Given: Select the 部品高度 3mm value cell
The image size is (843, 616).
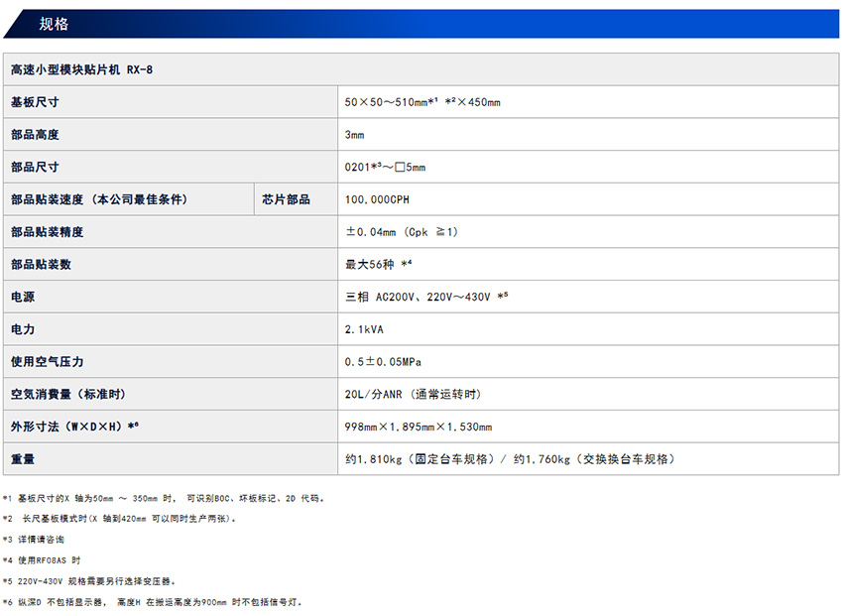Looking at the screenshot, I should (355, 135).
